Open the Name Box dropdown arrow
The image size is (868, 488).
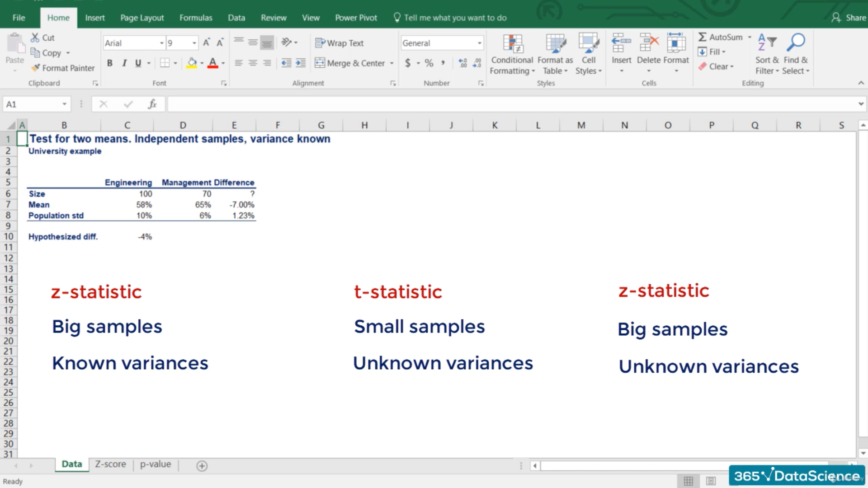64,104
